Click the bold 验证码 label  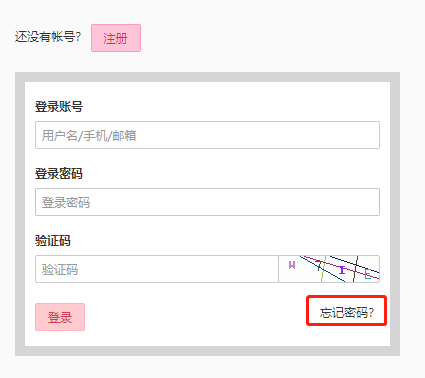pos(53,240)
